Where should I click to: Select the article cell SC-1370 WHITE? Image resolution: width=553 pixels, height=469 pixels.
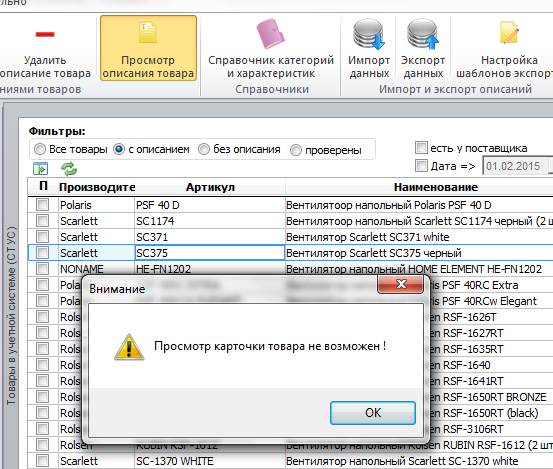coord(209,461)
